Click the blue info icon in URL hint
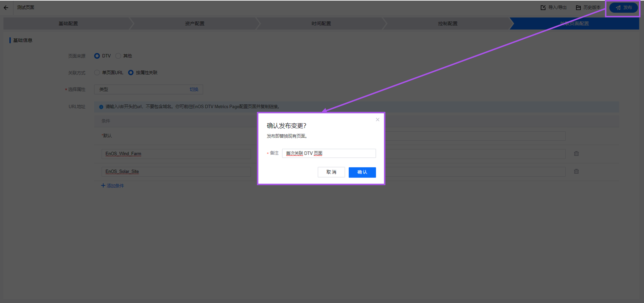This screenshot has height=303, width=644. tap(101, 107)
